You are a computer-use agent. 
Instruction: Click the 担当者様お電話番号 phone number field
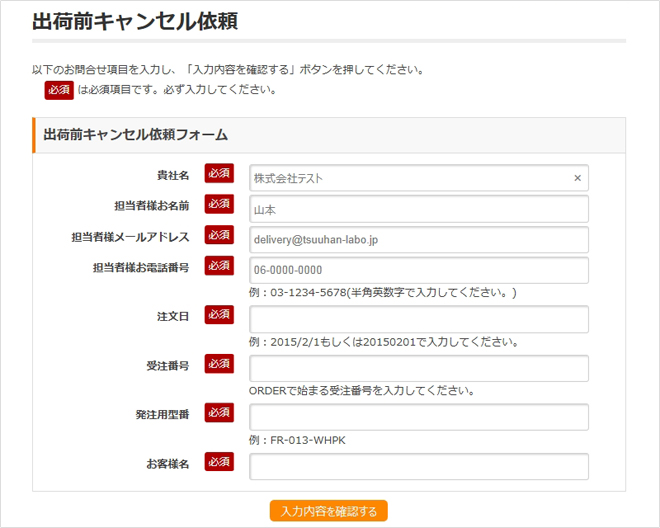[418, 271]
